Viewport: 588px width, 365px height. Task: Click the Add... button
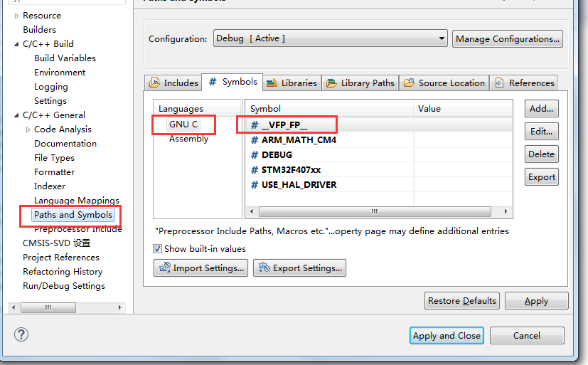[x=542, y=108]
